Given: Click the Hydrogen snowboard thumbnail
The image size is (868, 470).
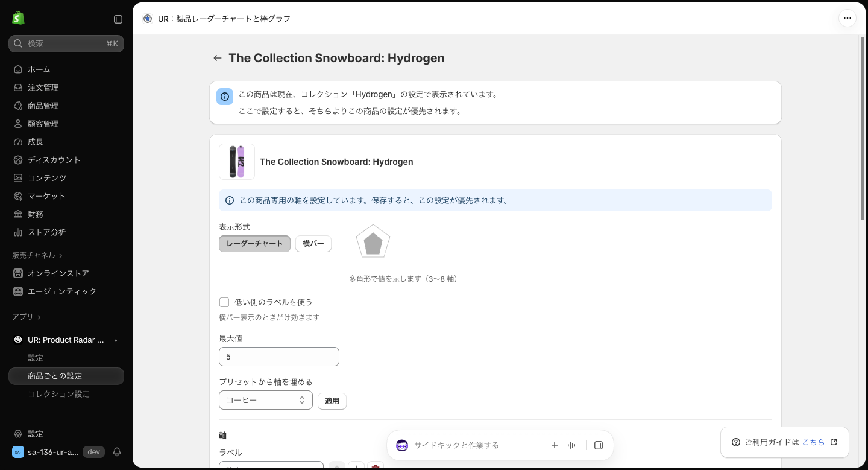Looking at the screenshot, I should 237,162.
